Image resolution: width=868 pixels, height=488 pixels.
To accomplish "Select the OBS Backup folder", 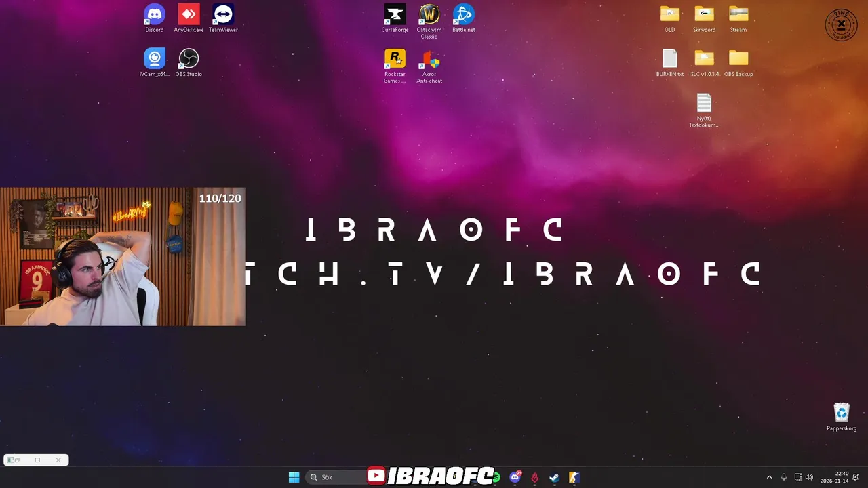I will coord(738,62).
